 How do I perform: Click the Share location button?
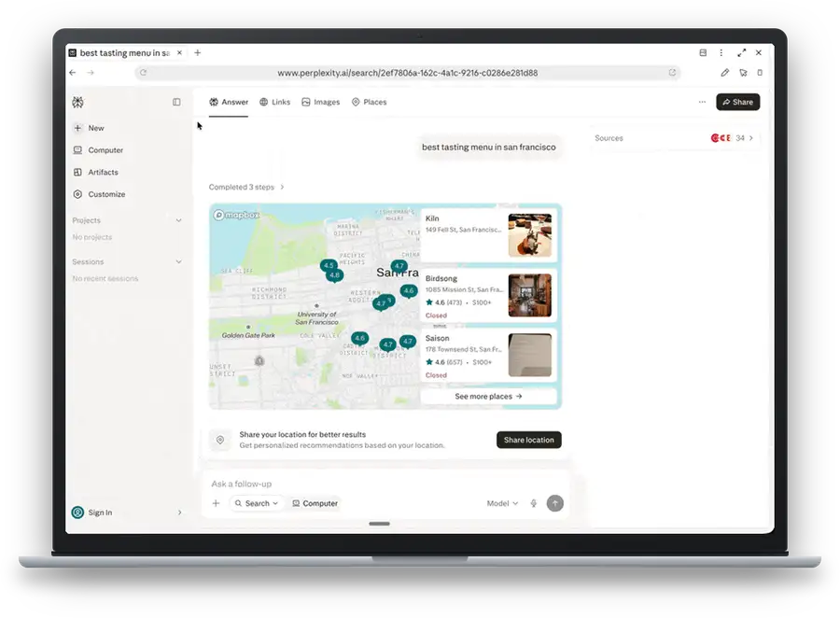point(529,440)
